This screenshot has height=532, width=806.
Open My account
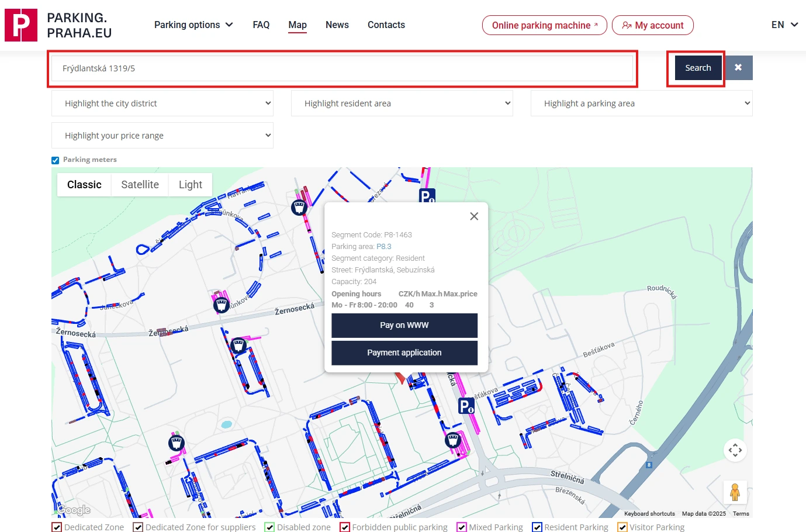tap(653, 25)
